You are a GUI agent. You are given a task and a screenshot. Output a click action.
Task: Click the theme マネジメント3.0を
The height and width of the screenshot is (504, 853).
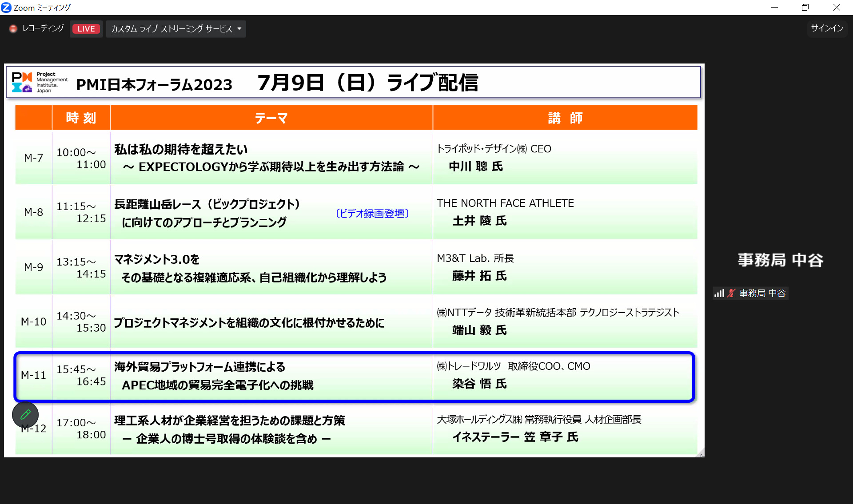157,259
